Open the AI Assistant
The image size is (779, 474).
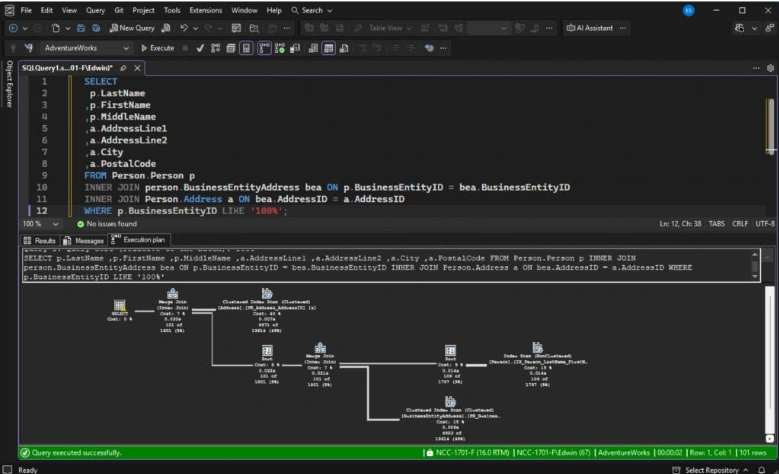click(x=590, y=28)
